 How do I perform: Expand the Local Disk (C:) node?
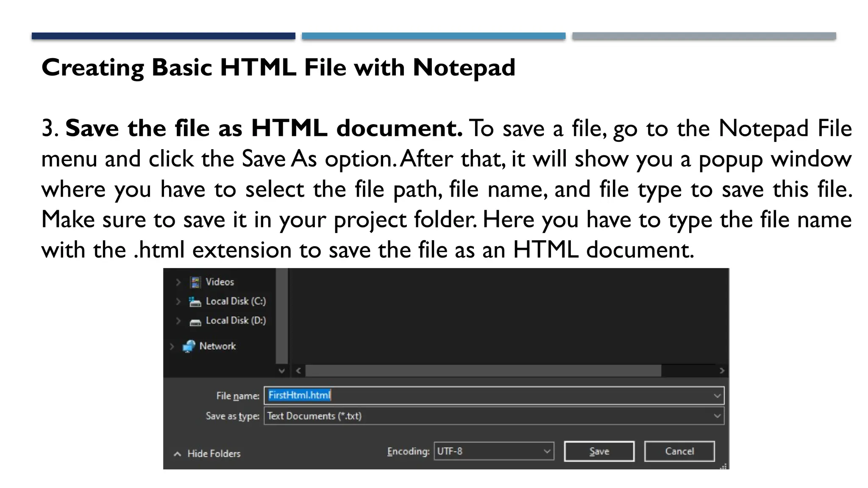pyautogui.click(x=178, y=301)
